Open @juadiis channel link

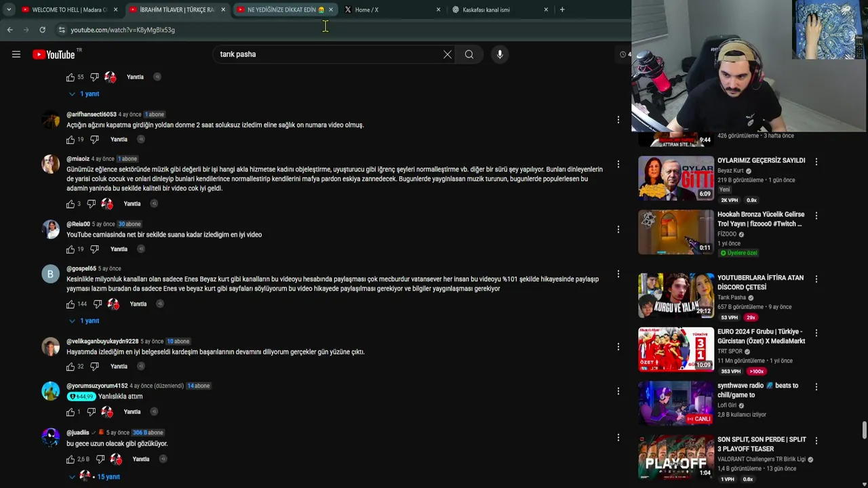[x=77, y=432]
